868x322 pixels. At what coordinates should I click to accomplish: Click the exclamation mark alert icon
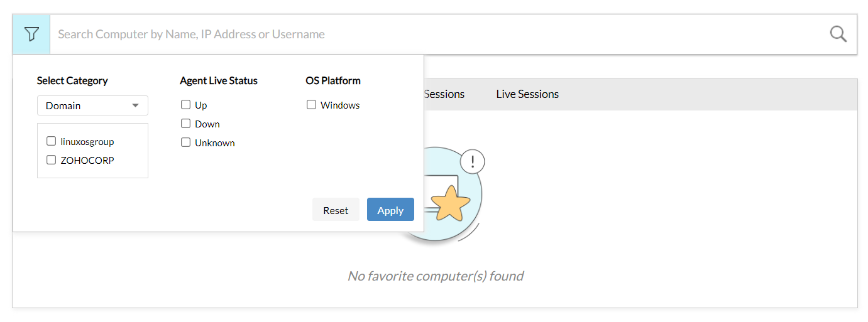472,162
